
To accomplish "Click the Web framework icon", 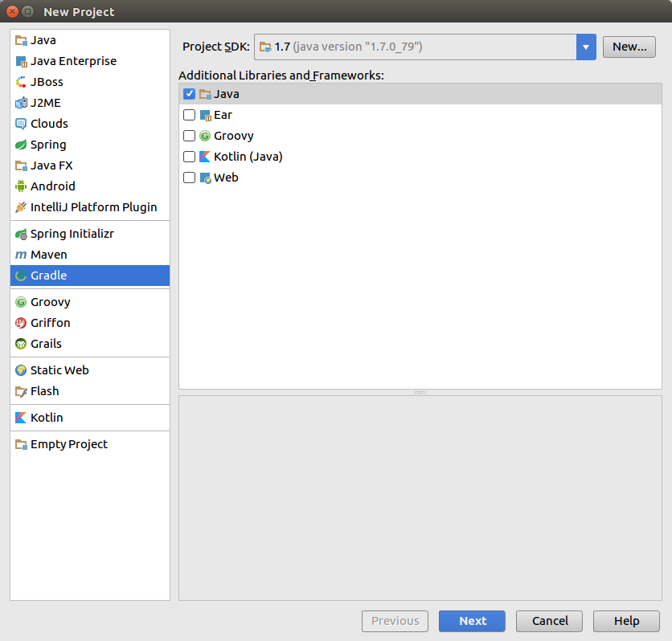I will 205,178.
